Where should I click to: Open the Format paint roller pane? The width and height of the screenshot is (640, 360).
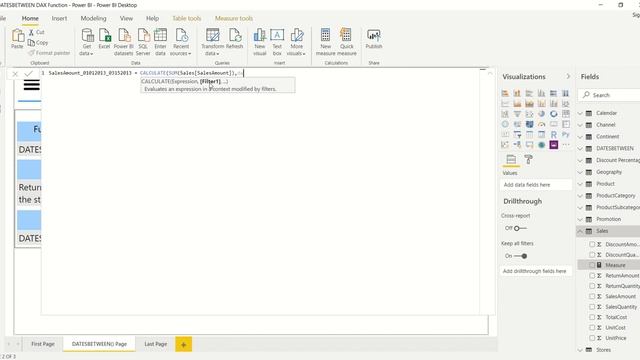(528, 160)
